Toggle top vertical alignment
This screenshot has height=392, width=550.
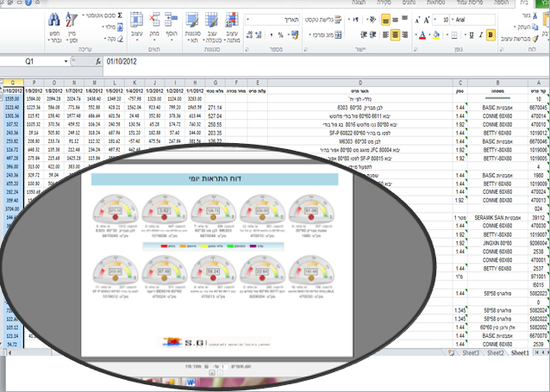tap(404, 19)
